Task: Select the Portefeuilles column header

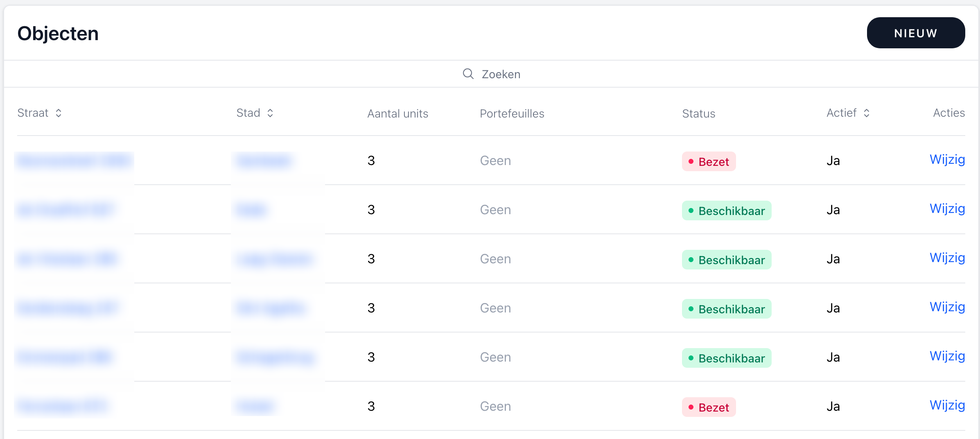Action: 512,113
